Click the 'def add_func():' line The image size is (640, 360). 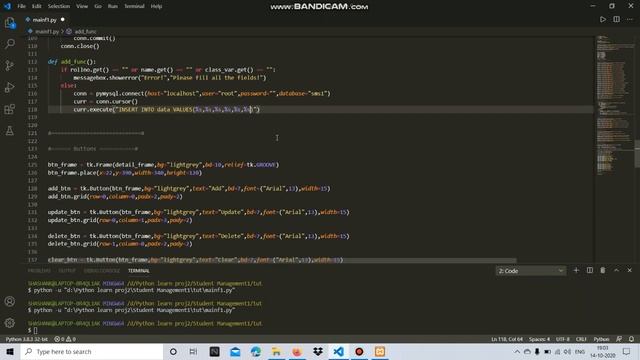click(71, 62)
